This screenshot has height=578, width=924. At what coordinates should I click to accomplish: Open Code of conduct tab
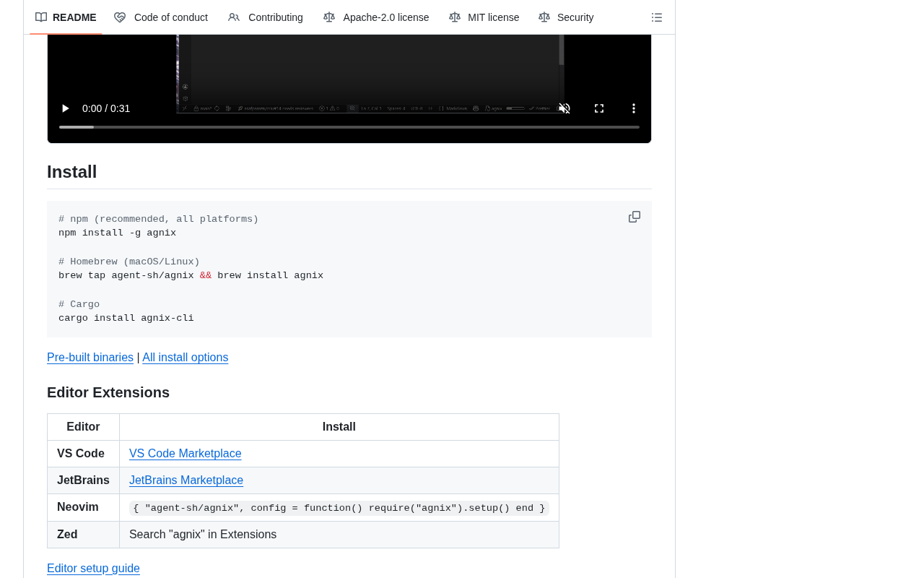tap(161, 17)
